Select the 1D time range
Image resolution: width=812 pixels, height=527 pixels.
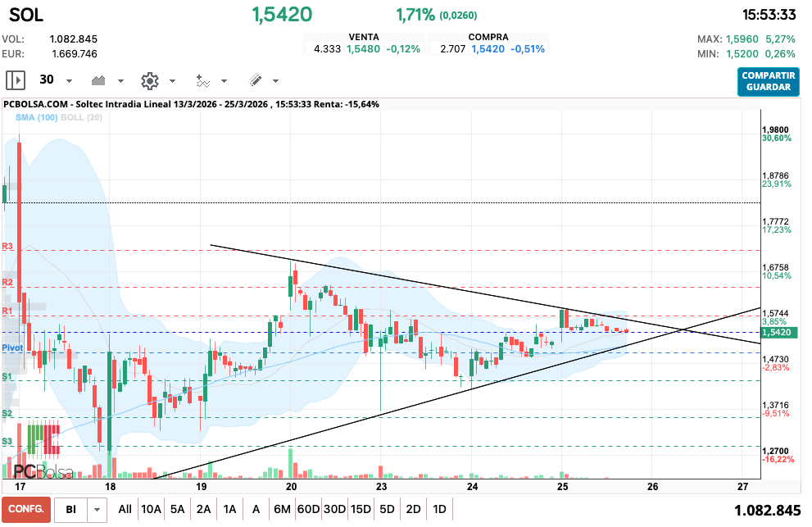[439, 509]
